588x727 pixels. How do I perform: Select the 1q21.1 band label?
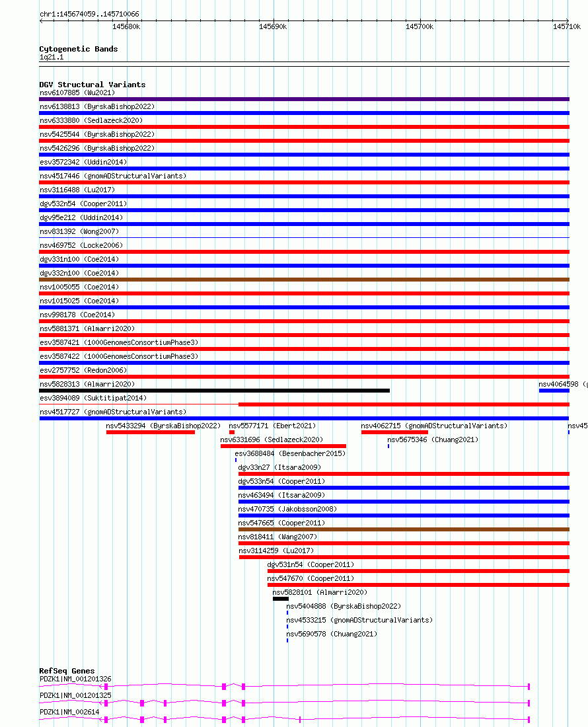(52, 58)
